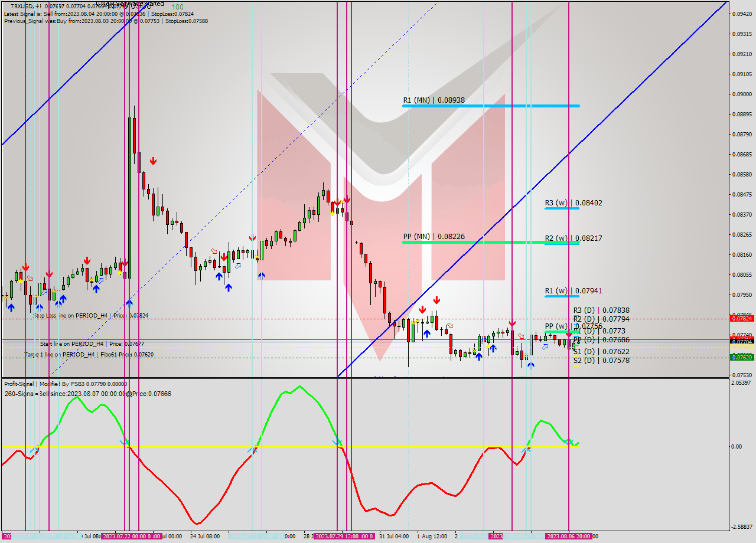Click a blue buy arrow below the July candles
756x543 pixels.
[x=11, y=308]
